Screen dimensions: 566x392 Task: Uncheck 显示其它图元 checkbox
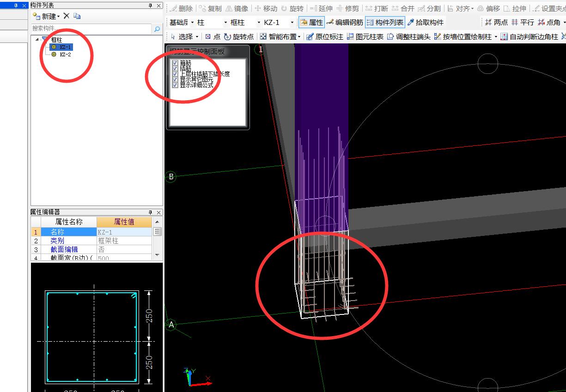[175, 79]
